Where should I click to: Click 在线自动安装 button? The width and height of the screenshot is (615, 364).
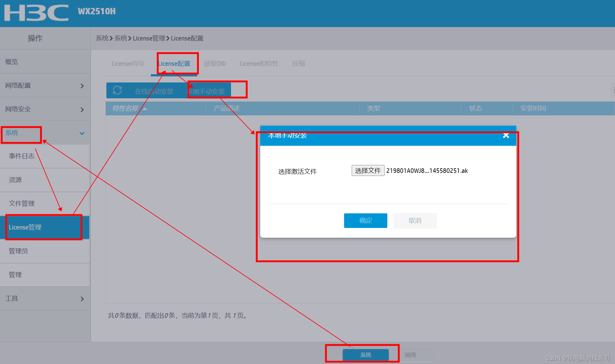tap(154, 91)
